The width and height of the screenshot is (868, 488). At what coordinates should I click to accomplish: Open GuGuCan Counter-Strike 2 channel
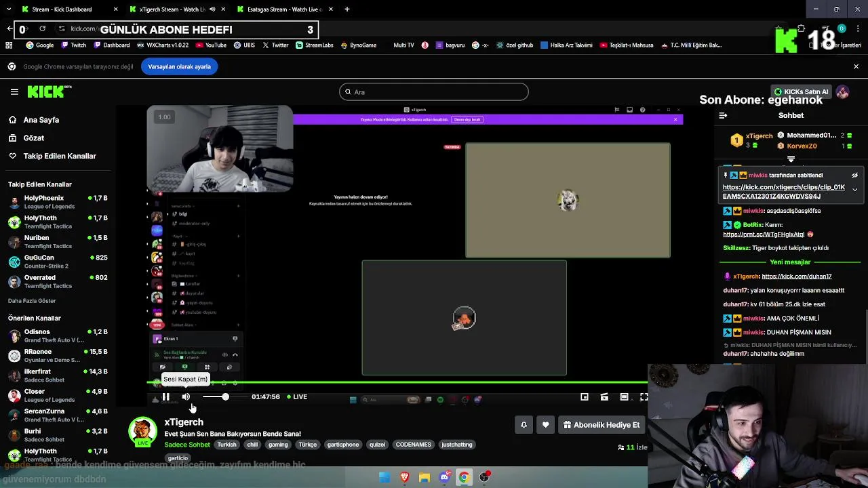(58, 261)
